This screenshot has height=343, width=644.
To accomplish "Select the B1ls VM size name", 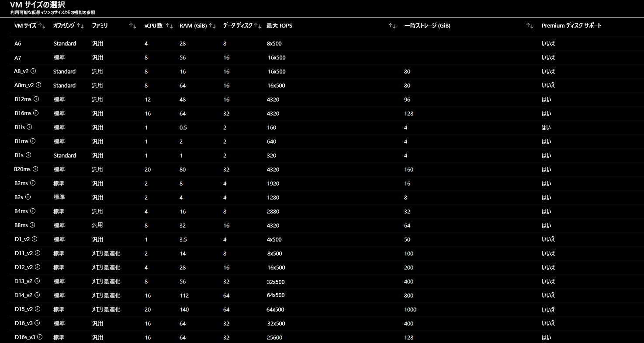I will coord(20,127).
